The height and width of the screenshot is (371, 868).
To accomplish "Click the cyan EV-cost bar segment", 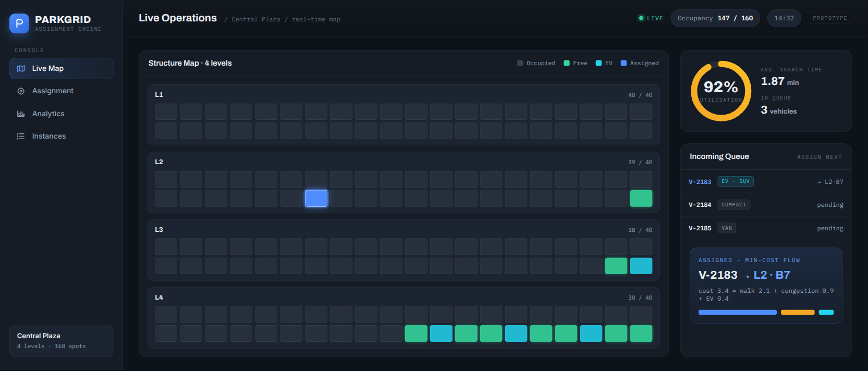I will click(826, 313).
